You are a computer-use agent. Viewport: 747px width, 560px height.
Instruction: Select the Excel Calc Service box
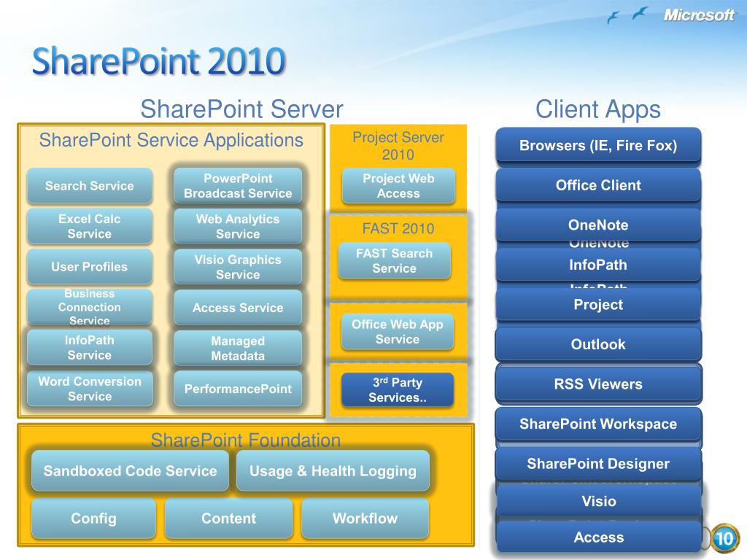(90, 226)
